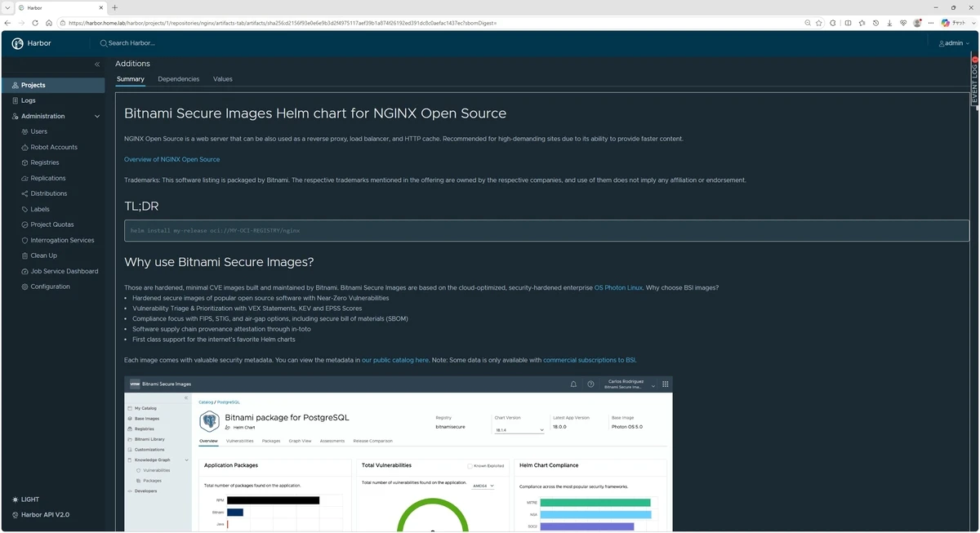Image resolution: width=980 pixels, height=533 pixels.
Task: Click the Bitnami catalog screenshot image
Action: 399,454
